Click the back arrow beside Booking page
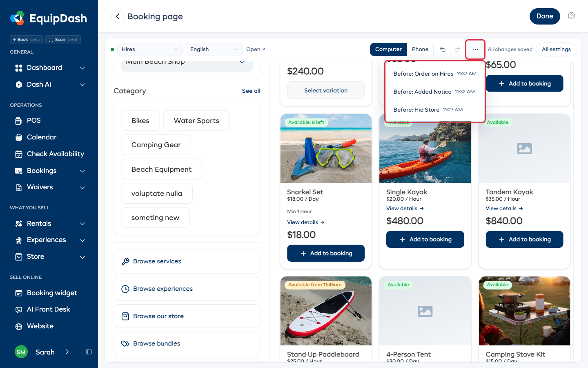588x368 pixels. [x=118, y=16]
